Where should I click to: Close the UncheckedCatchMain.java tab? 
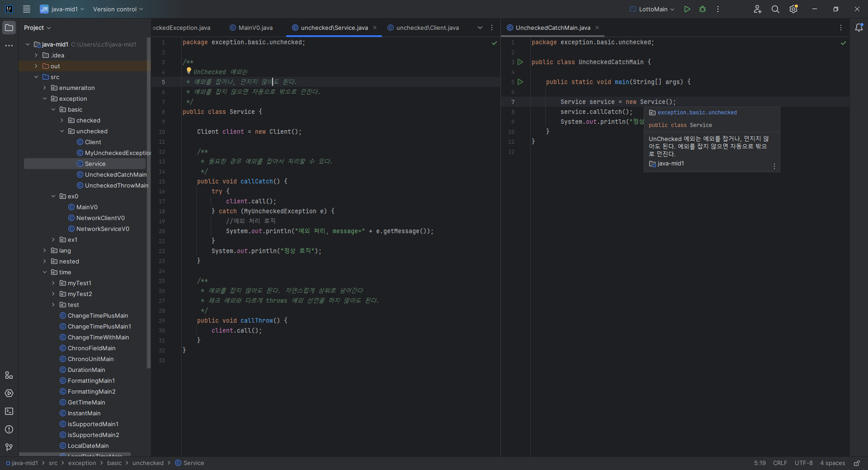pyautogui.click(x=597, y=28)
